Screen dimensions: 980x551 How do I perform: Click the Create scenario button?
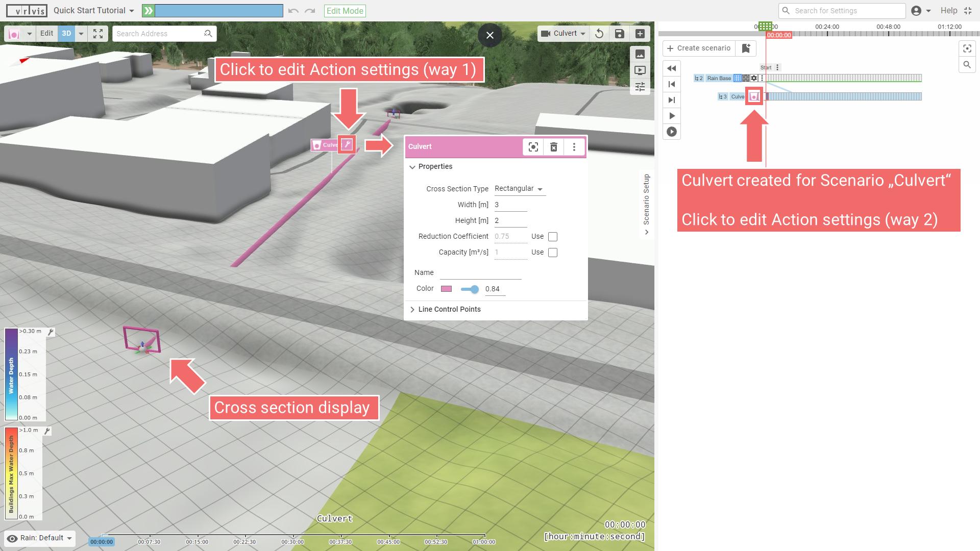[699, 48]
